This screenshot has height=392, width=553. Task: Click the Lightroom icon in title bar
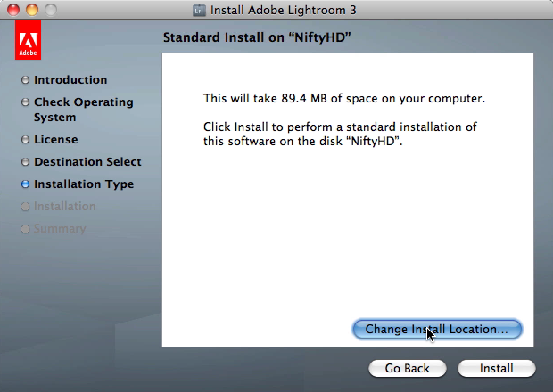(x=199, y=10)
